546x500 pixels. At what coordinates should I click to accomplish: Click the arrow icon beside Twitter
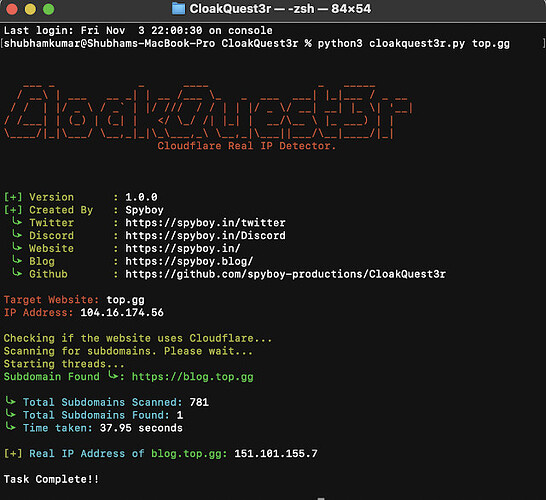17,221
